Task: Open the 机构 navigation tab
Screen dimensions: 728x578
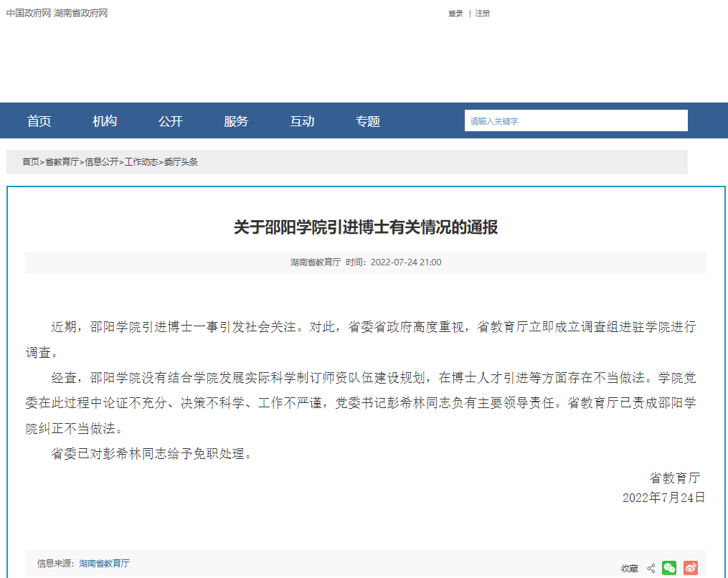Action: click(x=105, y=121)
